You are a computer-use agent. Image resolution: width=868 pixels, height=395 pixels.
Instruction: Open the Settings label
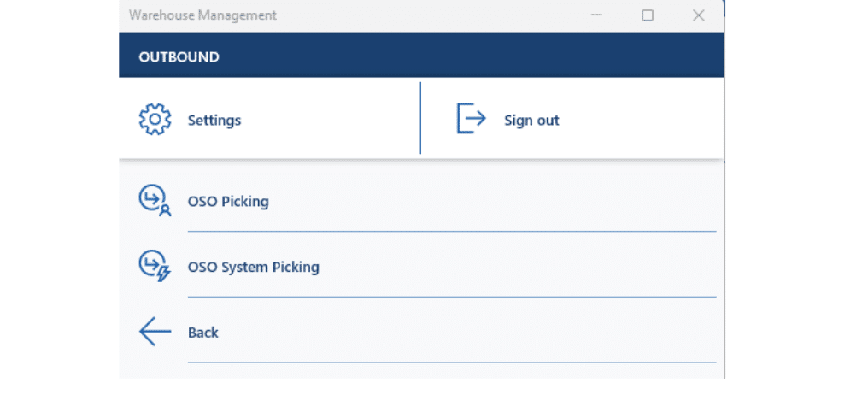click(x=214, y=121)
